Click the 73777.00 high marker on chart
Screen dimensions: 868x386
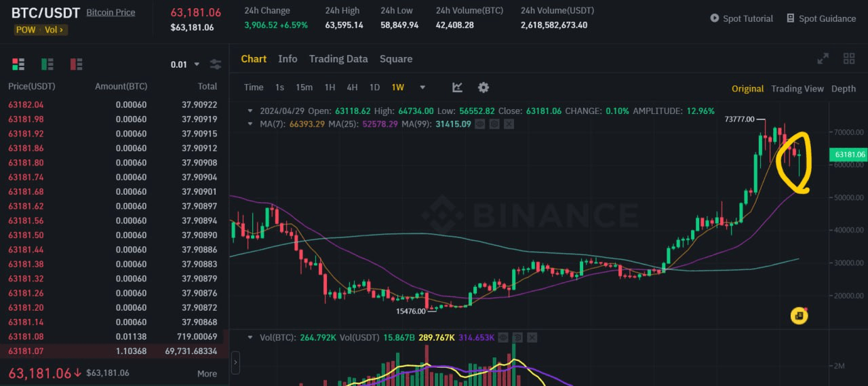pyautogui.click(x=739, y=119)
